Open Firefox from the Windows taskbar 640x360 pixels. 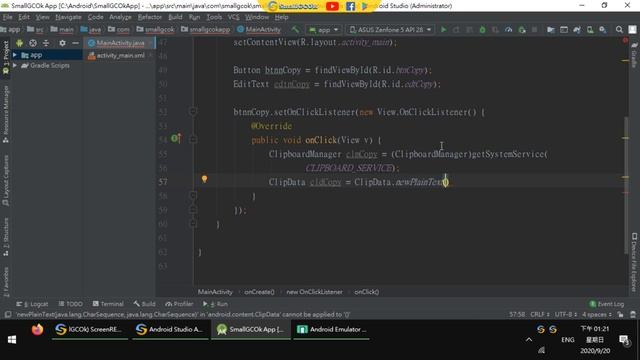pos(37,329)
